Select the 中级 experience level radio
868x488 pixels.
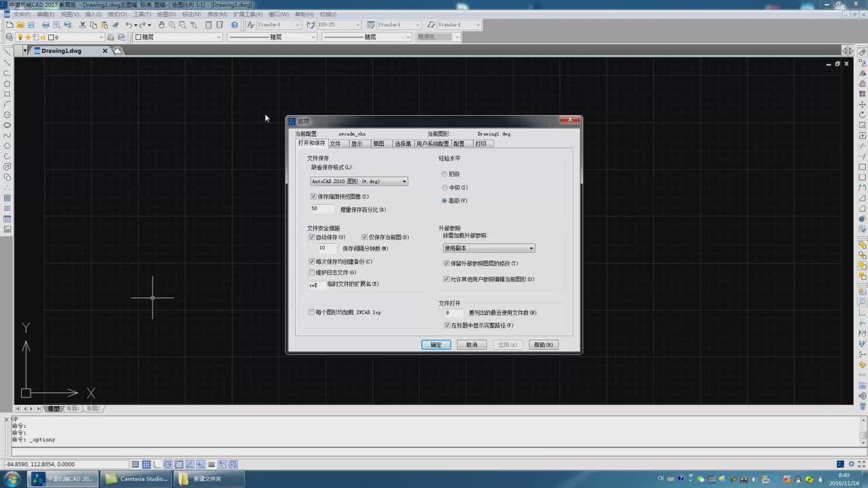pyautogui.click(x=445, y=188)
